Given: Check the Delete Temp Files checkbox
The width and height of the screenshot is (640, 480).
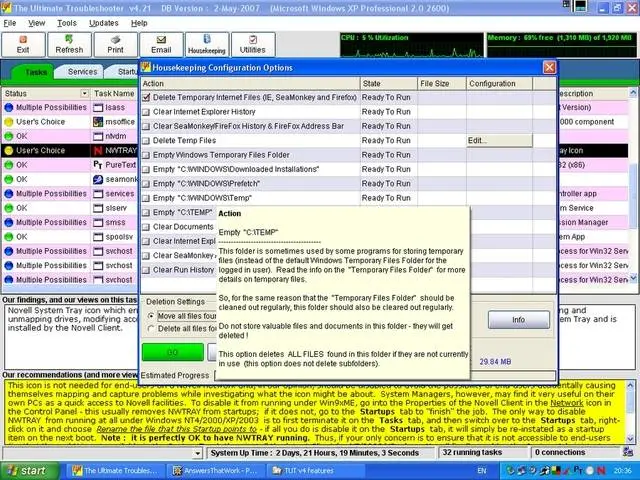Looking at the screenshot, I should pyautogui.click(x=146, y=141).
